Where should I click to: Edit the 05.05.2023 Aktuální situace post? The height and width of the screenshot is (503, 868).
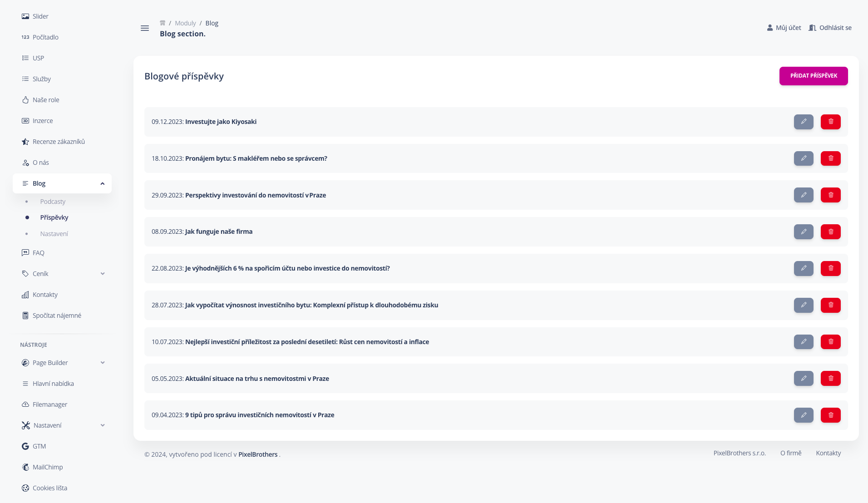point(804,378)
